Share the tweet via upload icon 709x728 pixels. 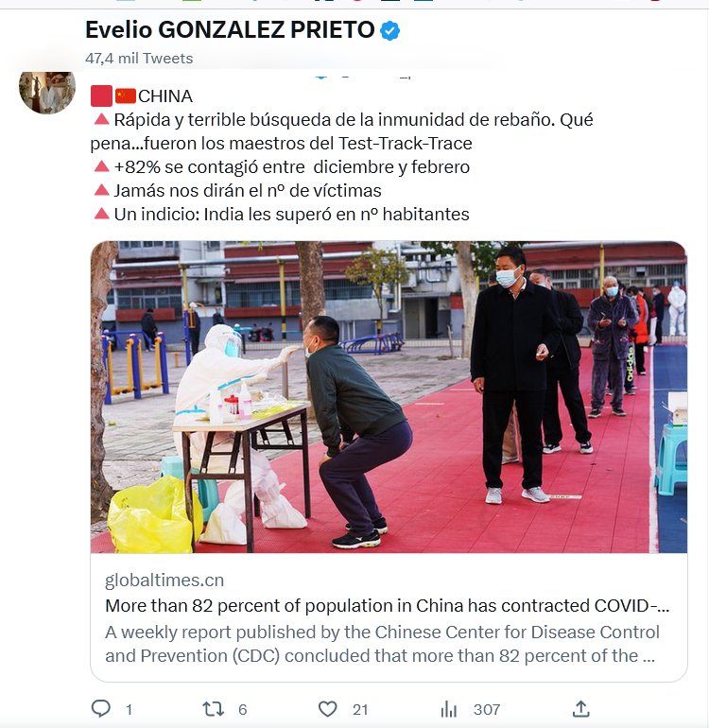(x=580, y=708)
